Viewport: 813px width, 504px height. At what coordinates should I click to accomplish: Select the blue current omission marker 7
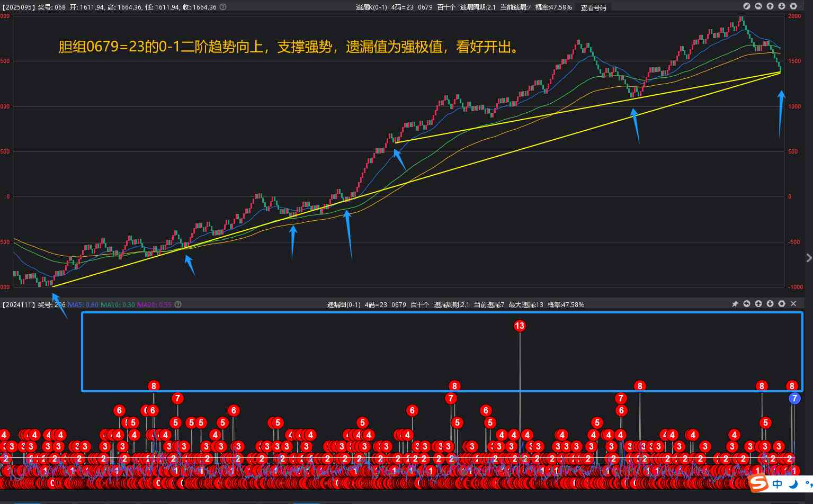(x=794, y=399)
